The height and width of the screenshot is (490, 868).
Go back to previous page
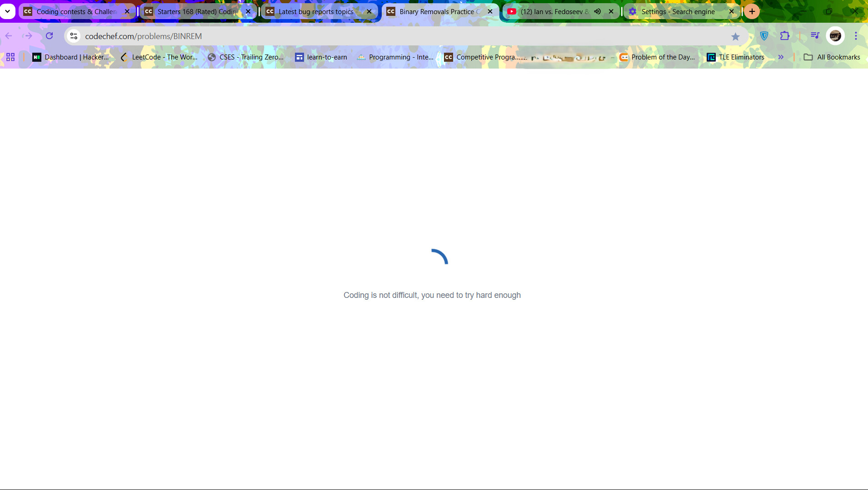[9, 36]
